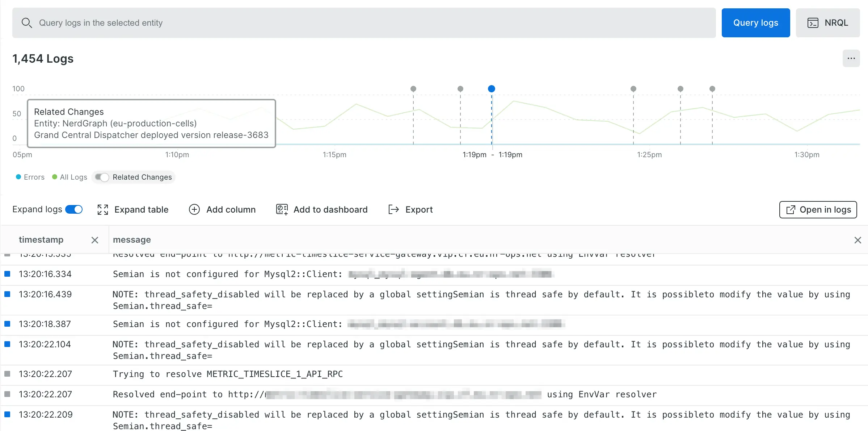Screen dimensions: 868x431
Task: Open 'Resolved end-point' row at 13:20:22.207
Action: tap(434, 395)
